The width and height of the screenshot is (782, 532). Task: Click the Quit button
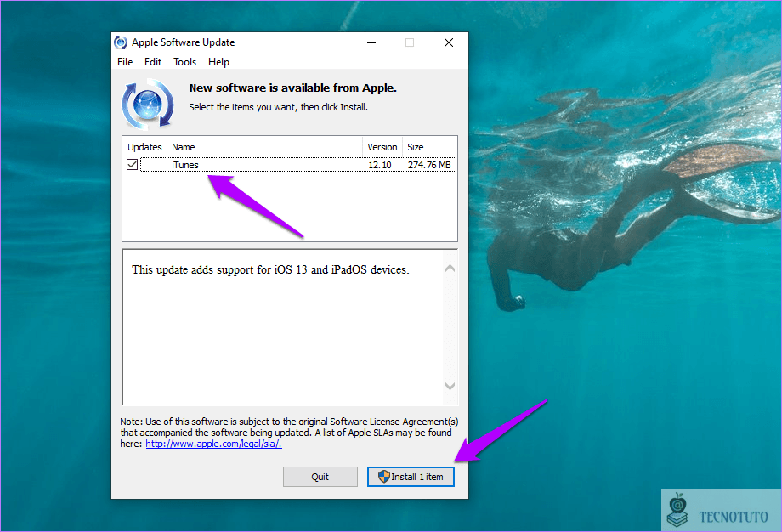tap(320, 477)
